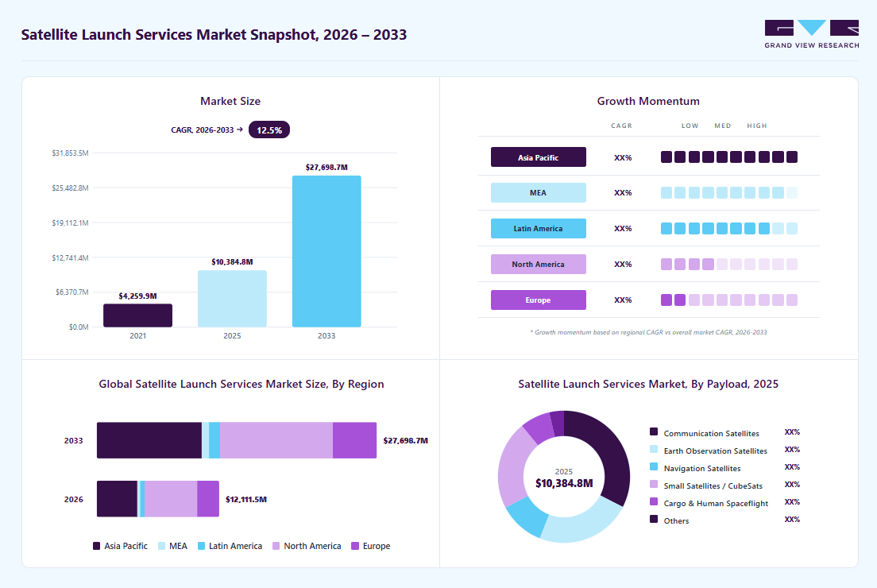The image size is (877, 588).
Task: Click the Cargo & Human Spaceflight legend swatch
Action: pyautogui.click(x=653, y=502)
